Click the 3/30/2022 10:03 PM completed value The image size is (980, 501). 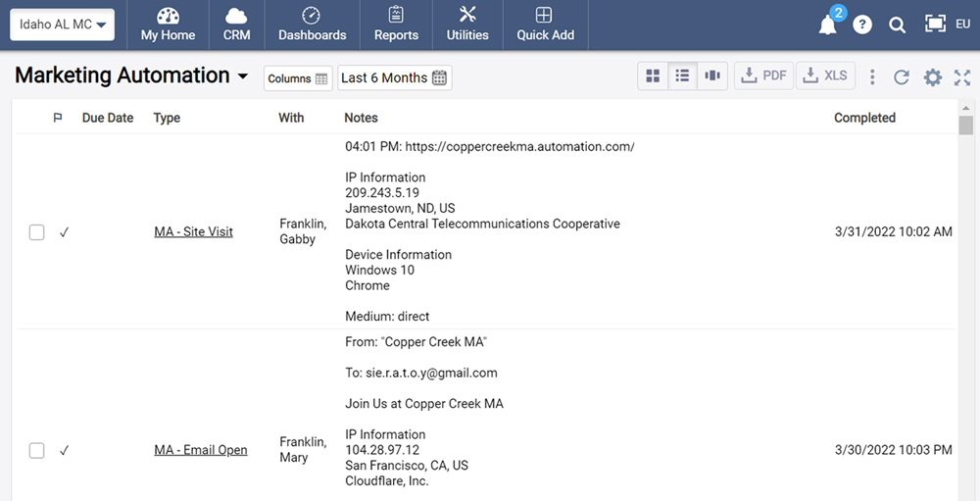(x=893, y=450)
